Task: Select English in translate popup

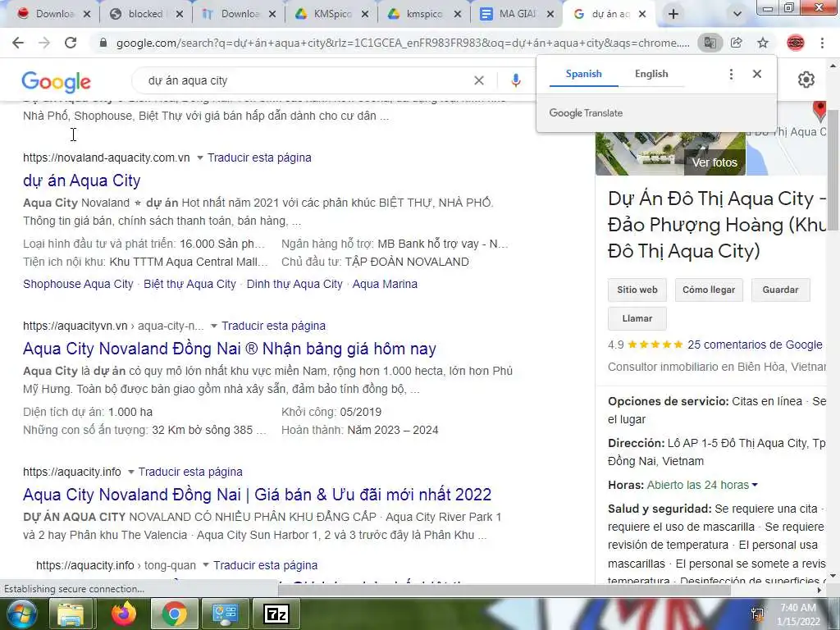Action: pos(651,74)
